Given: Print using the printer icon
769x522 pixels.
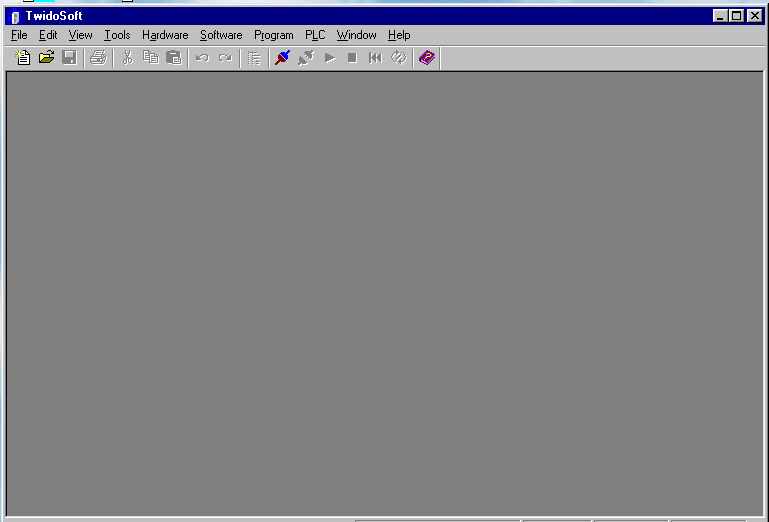Looking at the screenshot, I should [98, 58].
